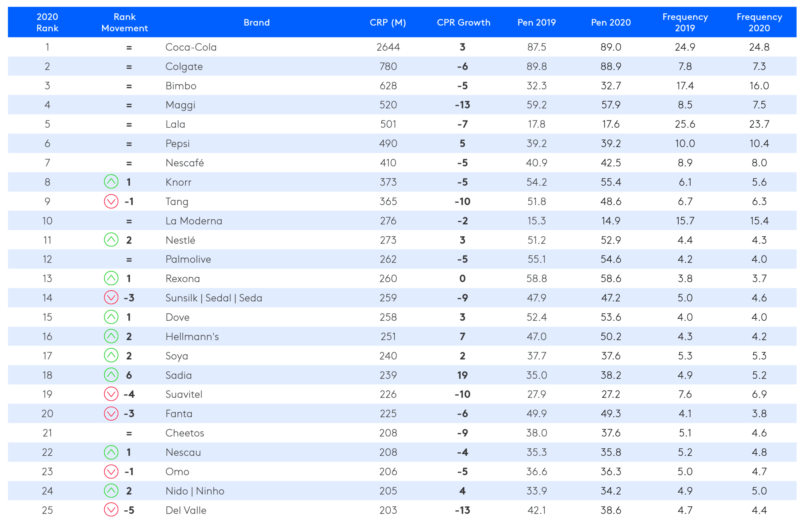Click the red down arrow in Fanta row
The width and height of the screenshot is (804, 532).
point(111,413)
